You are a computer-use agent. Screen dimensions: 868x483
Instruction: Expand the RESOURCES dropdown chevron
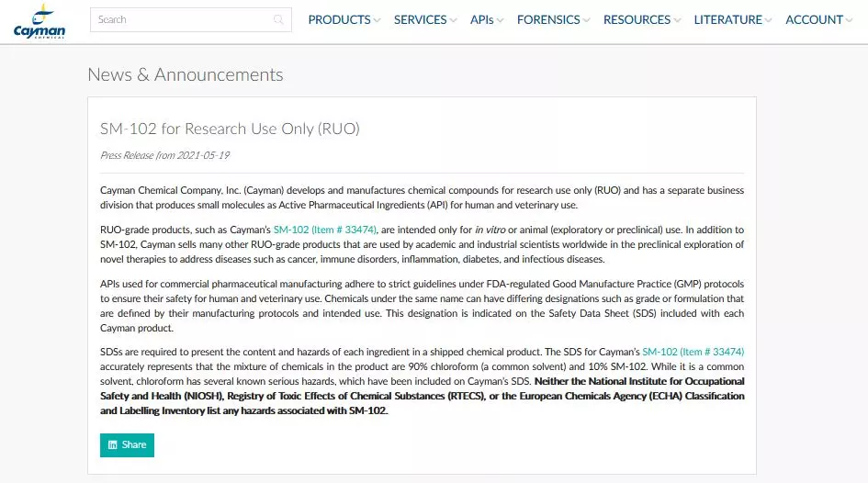pos(678,20)
